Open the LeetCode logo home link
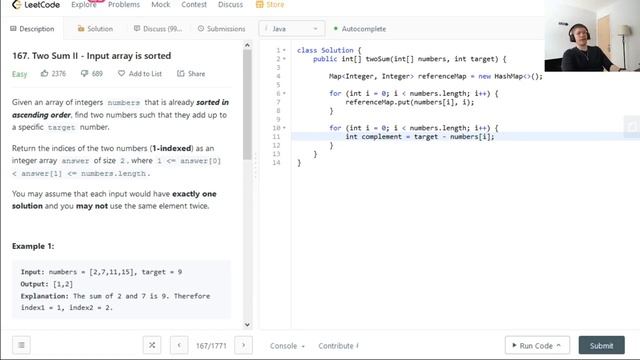Screen dimensions: 640x360 36,4
